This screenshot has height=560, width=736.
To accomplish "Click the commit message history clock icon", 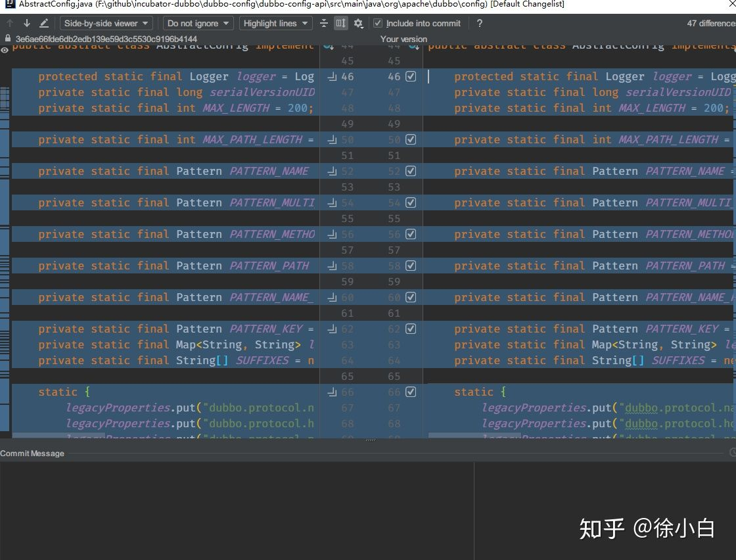I will tap(733, 452).
